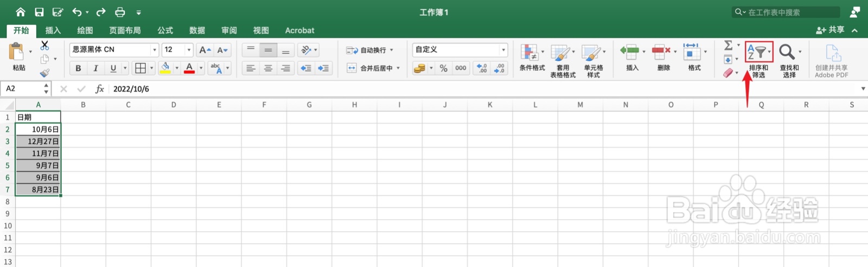Screen dimensions: 868x267
Task: Print the workbook using the printer icon
Action: 120,12
